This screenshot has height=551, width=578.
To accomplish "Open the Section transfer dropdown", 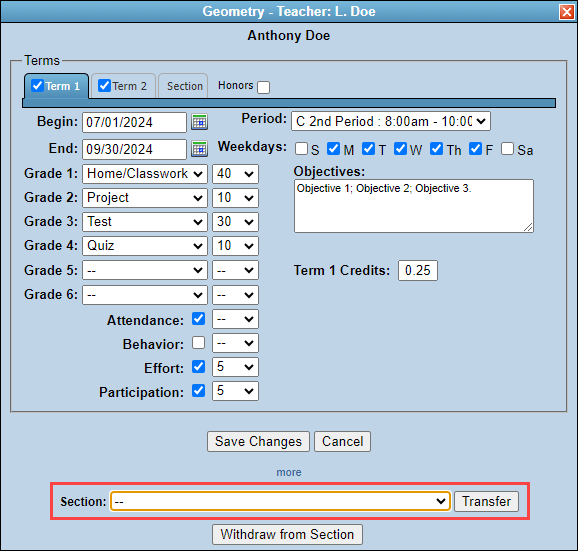I will point(280,501).
